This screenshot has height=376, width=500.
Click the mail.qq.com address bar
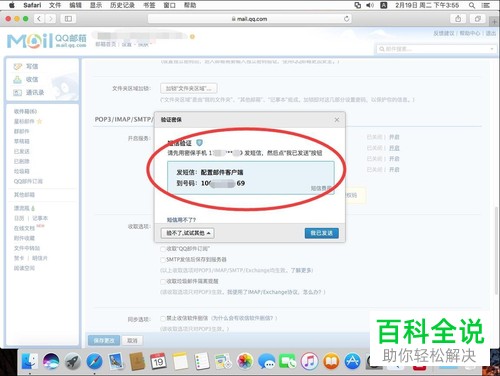[x=250, y=19]
